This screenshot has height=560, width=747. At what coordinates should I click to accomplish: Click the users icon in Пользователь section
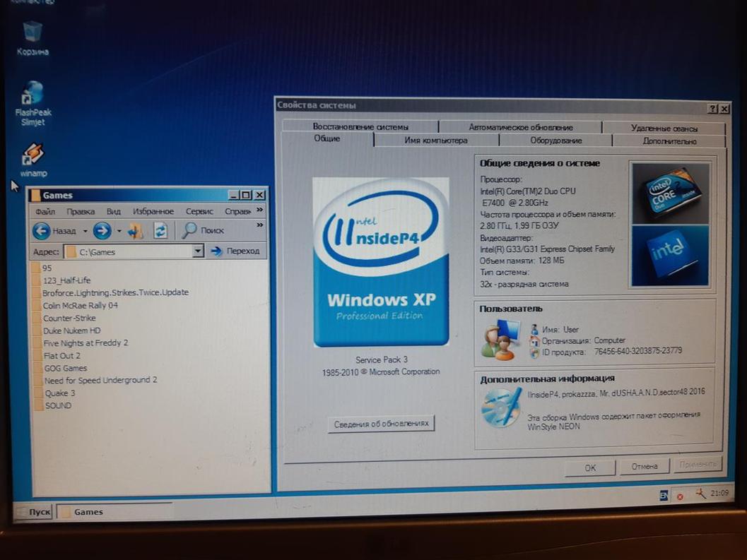click(x=500, y=340)
